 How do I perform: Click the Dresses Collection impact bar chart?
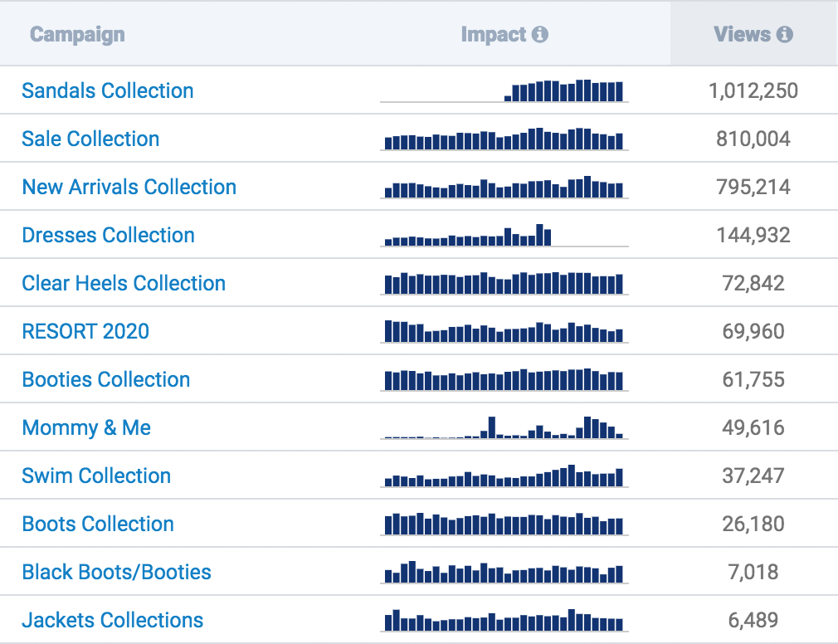pos(504,235)
